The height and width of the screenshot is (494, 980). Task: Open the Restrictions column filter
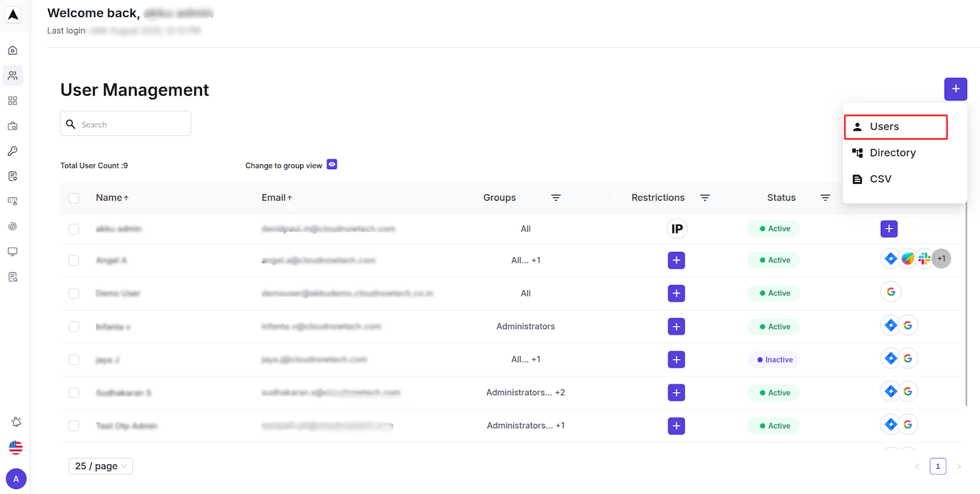[705, 197]
